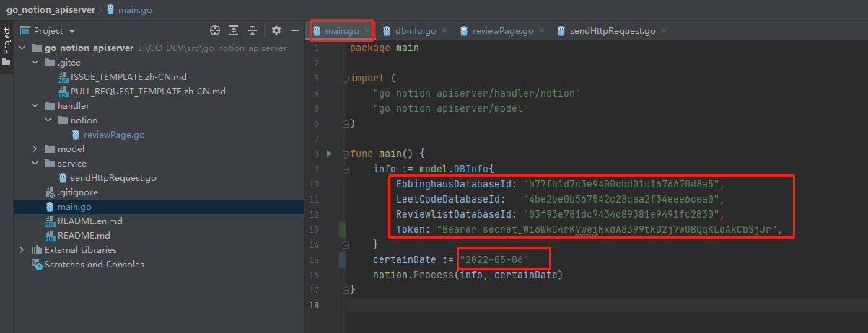Click the Collapse All toolbar icon
The height and width of the screenshot is (333, 868).
(253, 30)
